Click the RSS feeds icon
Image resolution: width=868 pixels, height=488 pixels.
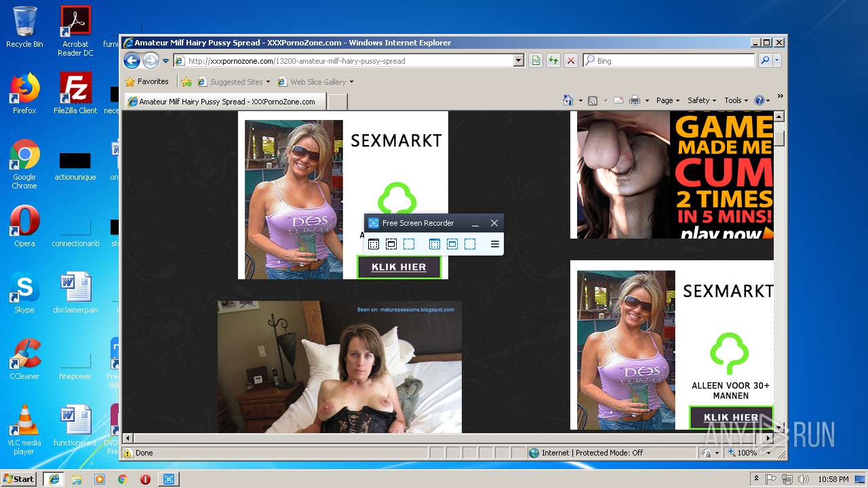click(593, 101)
